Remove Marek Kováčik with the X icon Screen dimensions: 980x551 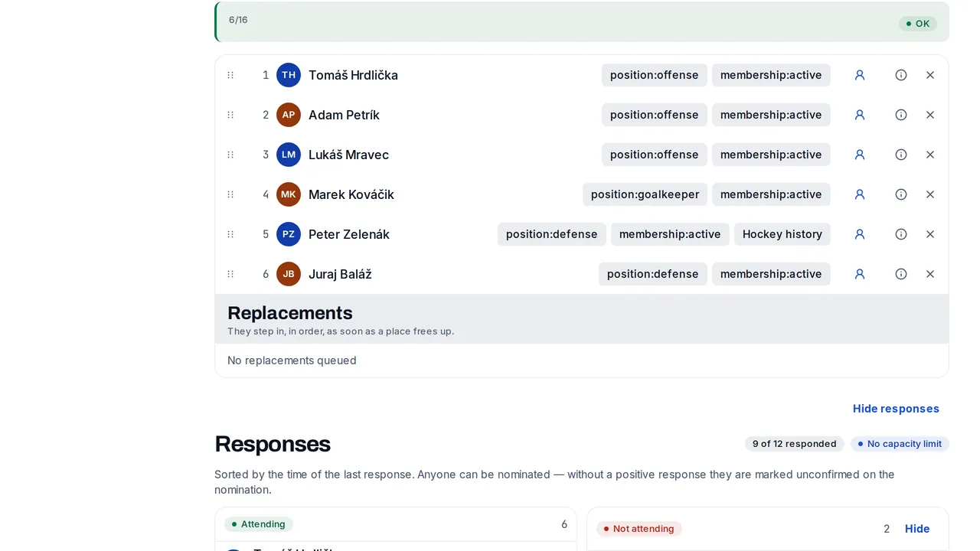930,194
